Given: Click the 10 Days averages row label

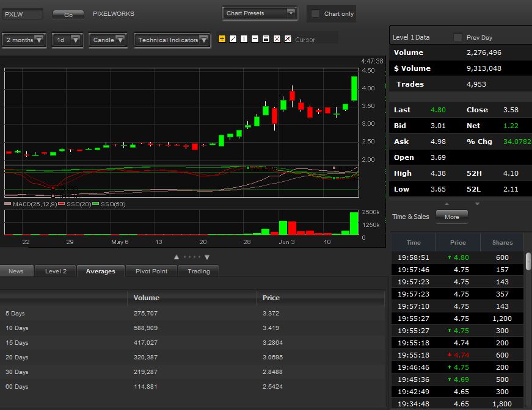Looking at the screenshot, I should coord(17,328).
